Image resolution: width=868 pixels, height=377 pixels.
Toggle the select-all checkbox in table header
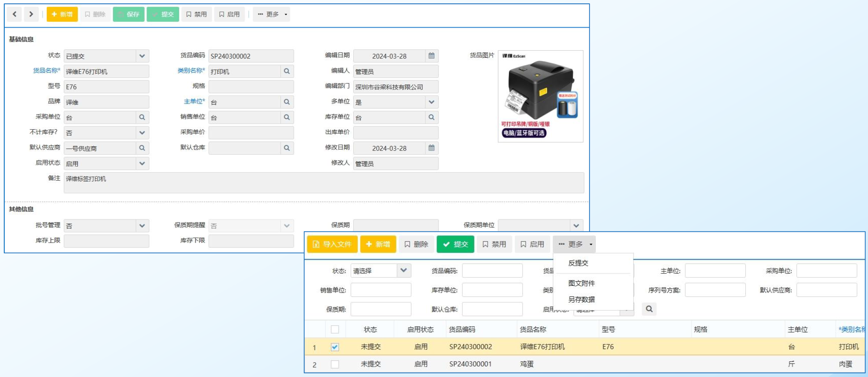pos(335,329)
